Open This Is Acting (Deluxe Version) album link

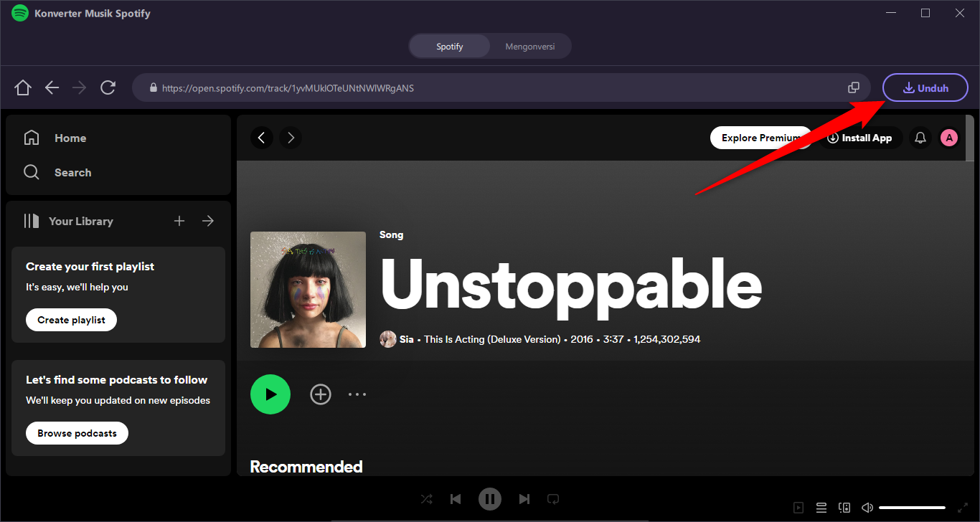coord(492,339)
